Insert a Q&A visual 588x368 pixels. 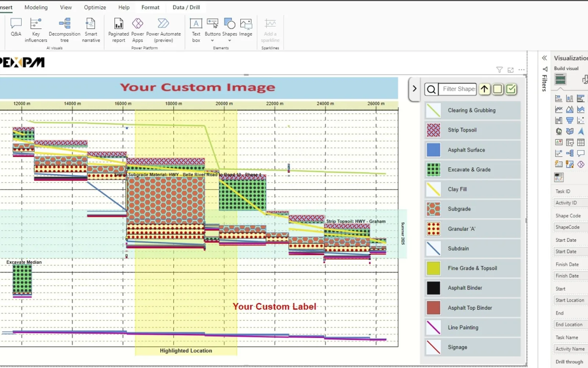tap(16, 28)
